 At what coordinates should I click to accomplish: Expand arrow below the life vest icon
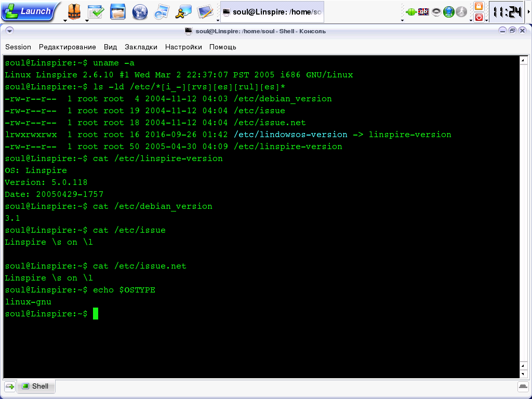pos(65,21)
